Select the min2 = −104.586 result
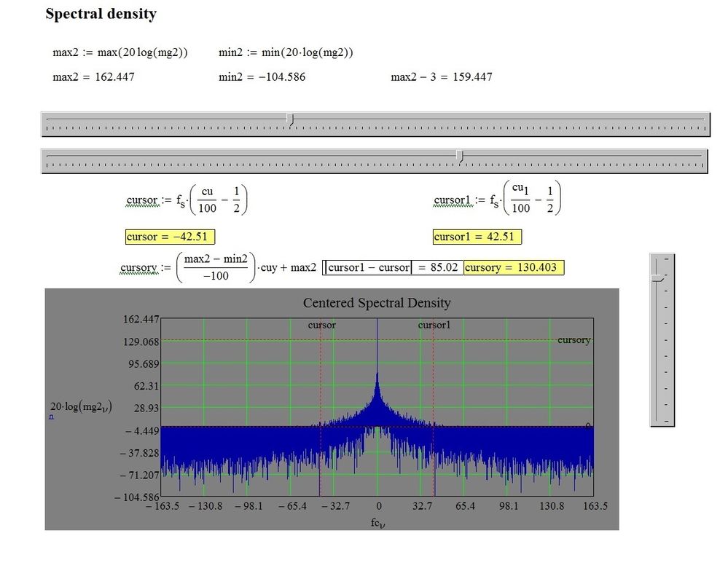This screenshot has height=568, width=728. tap(262, 76)
